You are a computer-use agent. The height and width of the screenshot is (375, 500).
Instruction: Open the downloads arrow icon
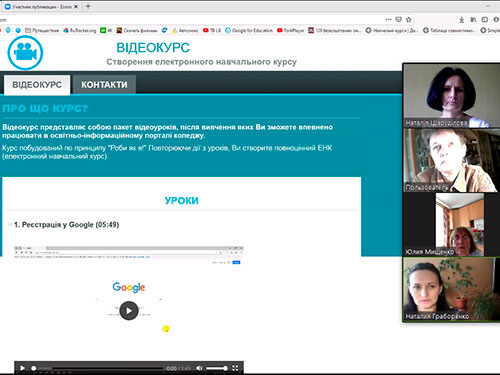462,20
